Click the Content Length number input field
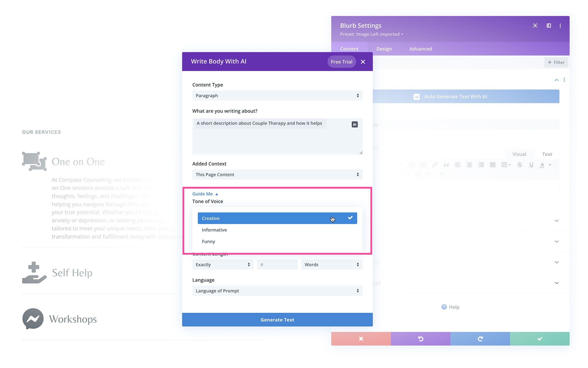 (x=277, y=264)
